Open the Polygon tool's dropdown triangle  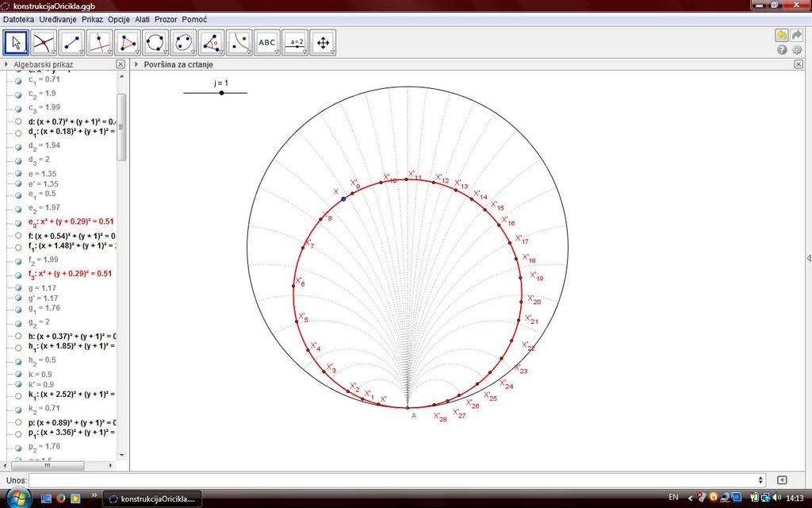pos(137,52)
